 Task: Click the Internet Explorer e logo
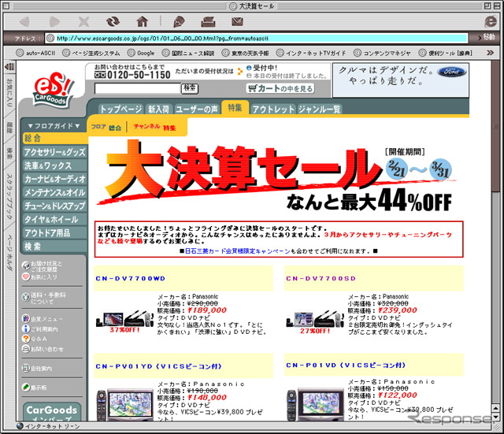pos(491,21)
